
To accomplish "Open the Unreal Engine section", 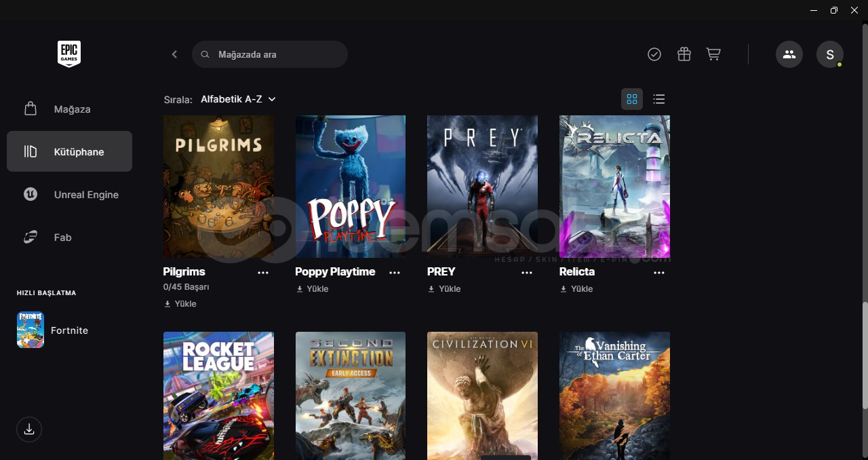I will (x=69, y=194).
